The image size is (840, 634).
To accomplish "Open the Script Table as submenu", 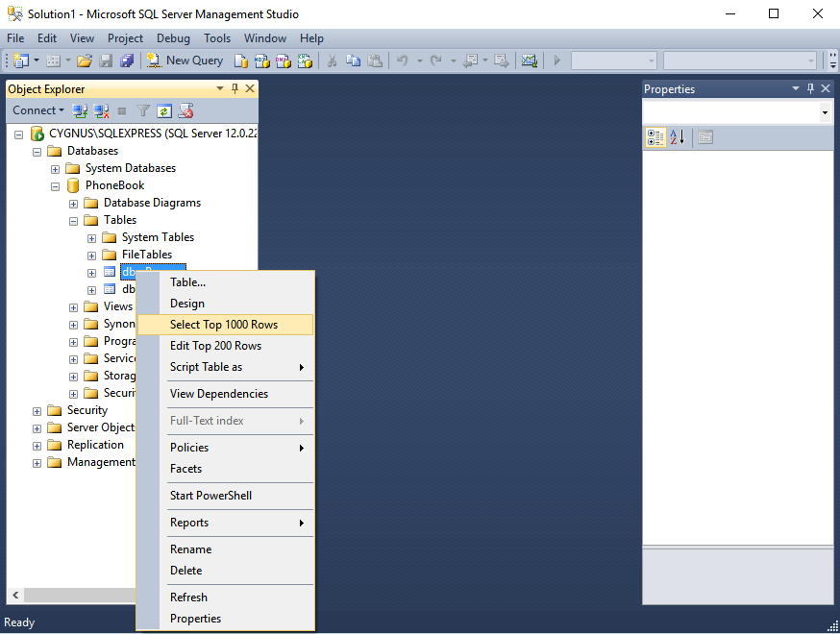I will coord(226,367).
